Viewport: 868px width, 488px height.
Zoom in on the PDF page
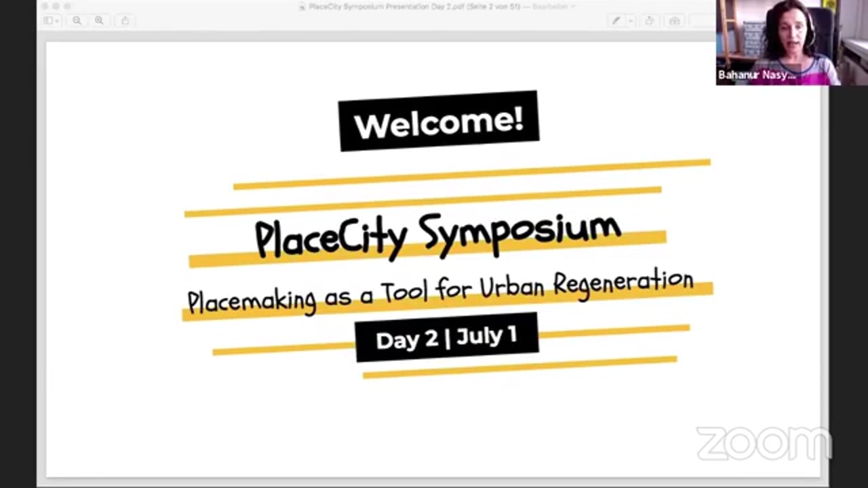(99, 21)
